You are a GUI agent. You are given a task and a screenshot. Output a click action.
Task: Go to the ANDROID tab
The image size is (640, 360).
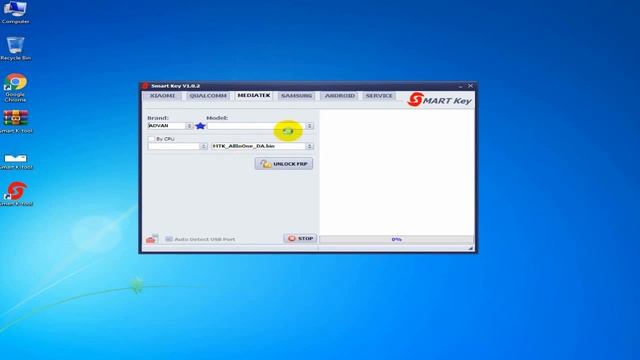point(340,96)
